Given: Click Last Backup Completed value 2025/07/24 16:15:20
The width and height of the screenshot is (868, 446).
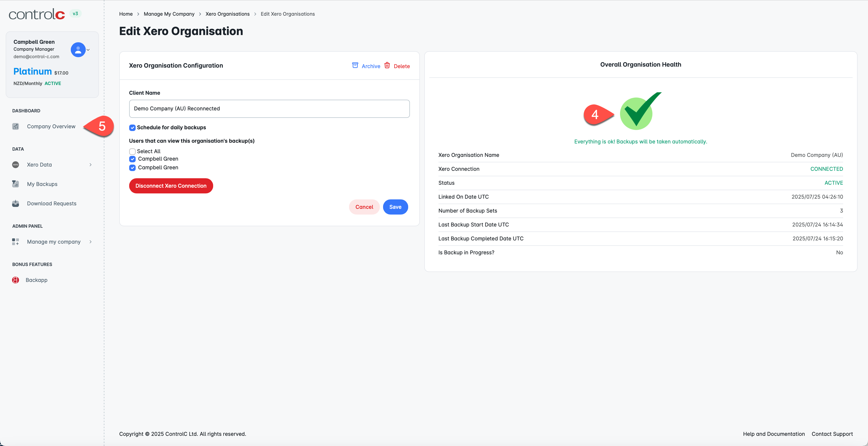Looking at the screenshot, I should tap(818, 239).
